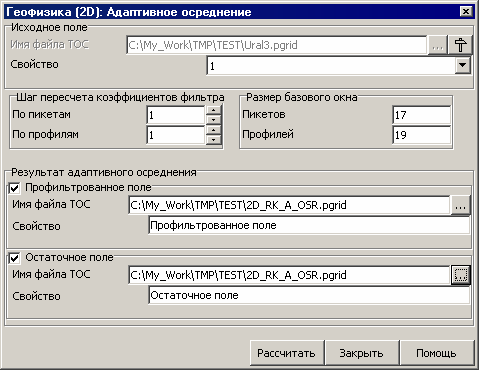Toggle Остаточное поле checkbox
The height and width of the screenshot is (370, 479).
point(15,258)
